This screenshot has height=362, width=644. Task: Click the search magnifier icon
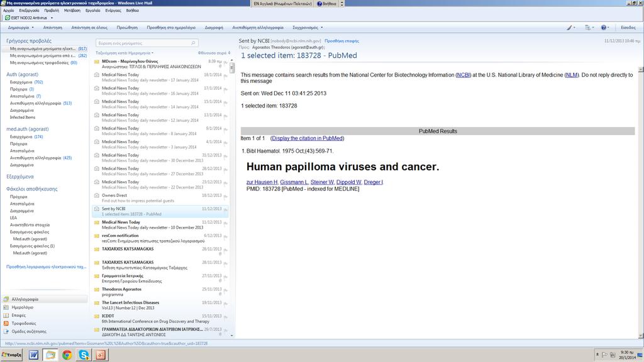193,43
